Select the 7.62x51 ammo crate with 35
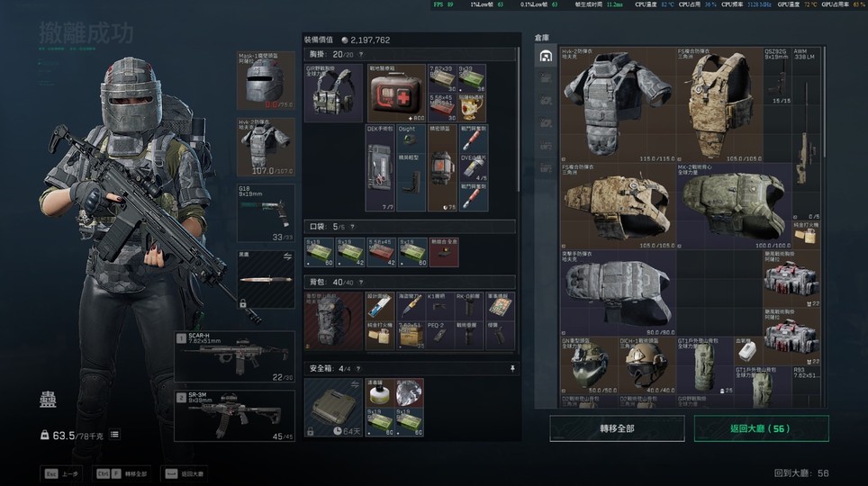The height and width of the screenshot is (486, 868). point(411,336)
